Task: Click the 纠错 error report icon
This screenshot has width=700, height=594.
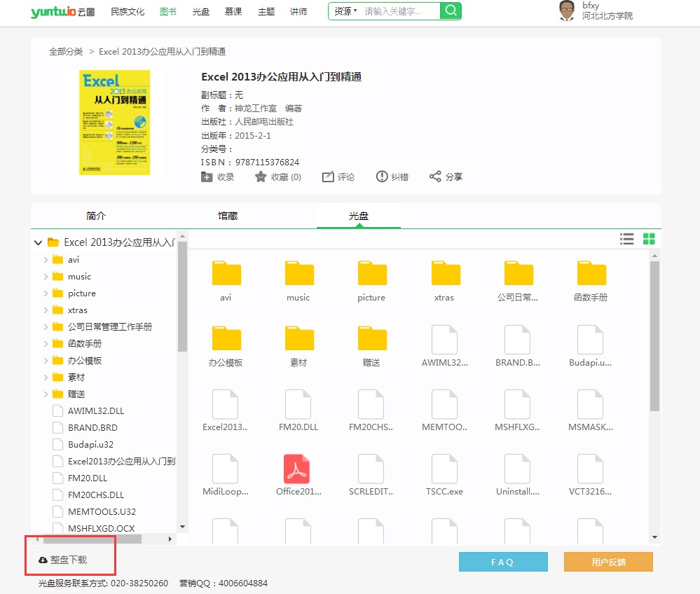Action: point(382,177)
